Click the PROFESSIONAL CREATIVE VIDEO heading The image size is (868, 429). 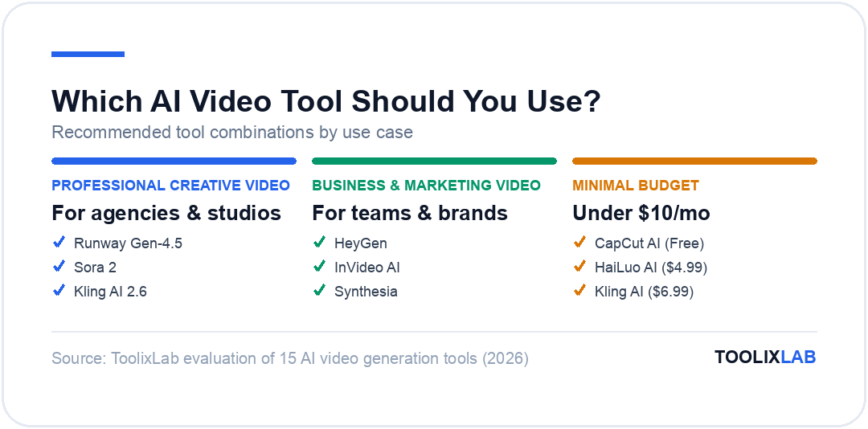(x=171, y=186)
